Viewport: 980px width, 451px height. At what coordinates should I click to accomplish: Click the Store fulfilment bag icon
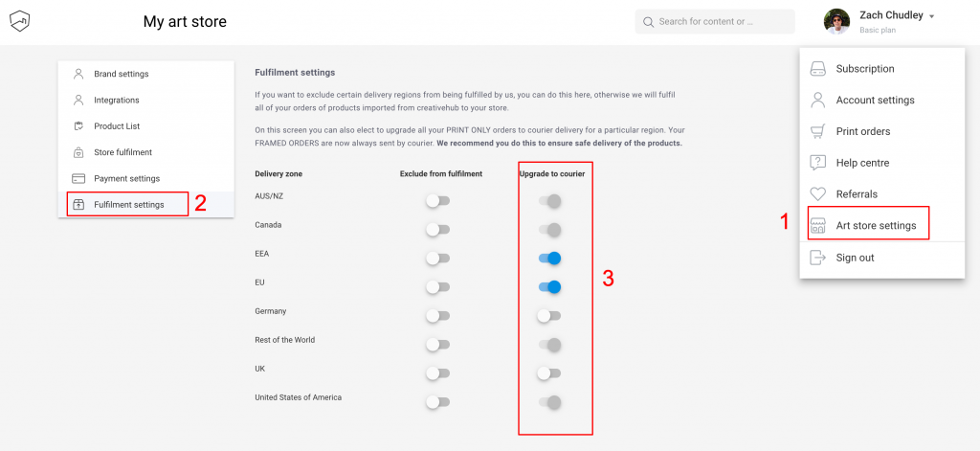[78, 152]
